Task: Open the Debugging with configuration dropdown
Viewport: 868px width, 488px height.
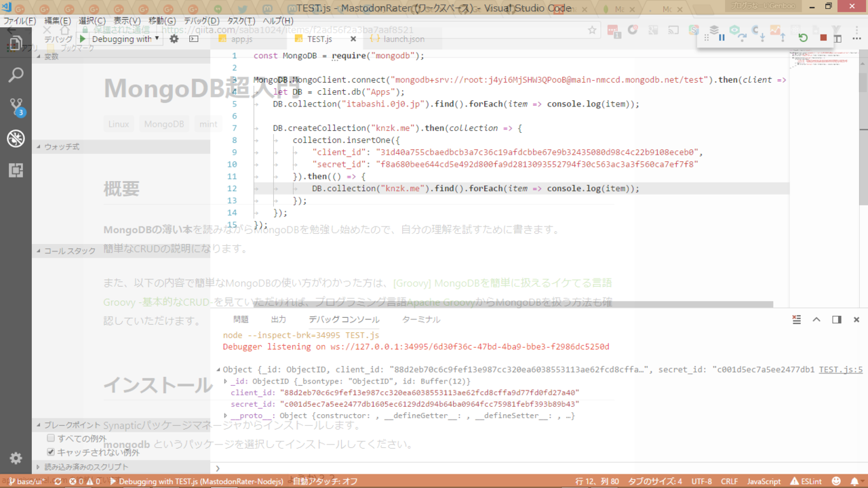Action: tap(125, 39)
